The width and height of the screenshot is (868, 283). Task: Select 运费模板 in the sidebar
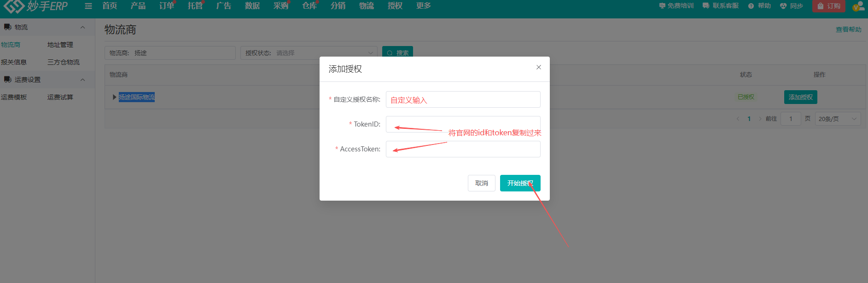pyautogui.click(x=14, y=97)
